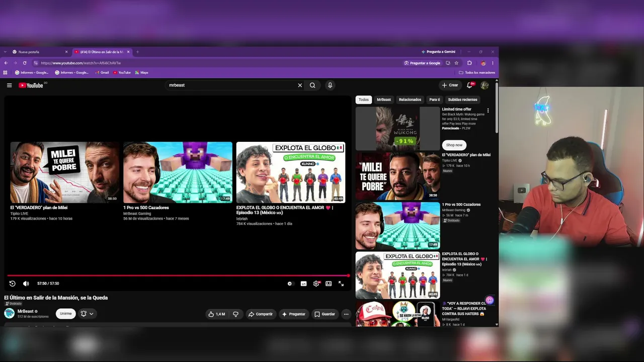Click the Compartir button
Screen dimensions: 644x362
point(260,314)
